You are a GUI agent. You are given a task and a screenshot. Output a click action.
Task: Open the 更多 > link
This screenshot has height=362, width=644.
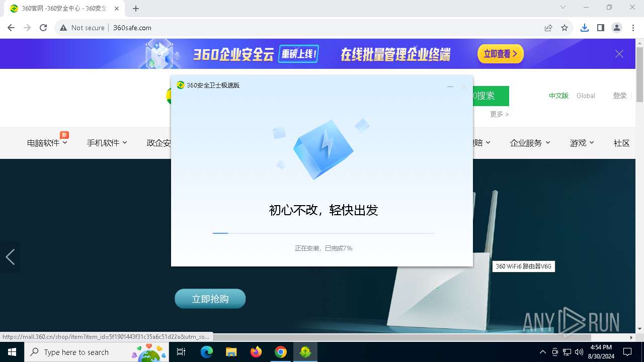click(x=500, y=114)
